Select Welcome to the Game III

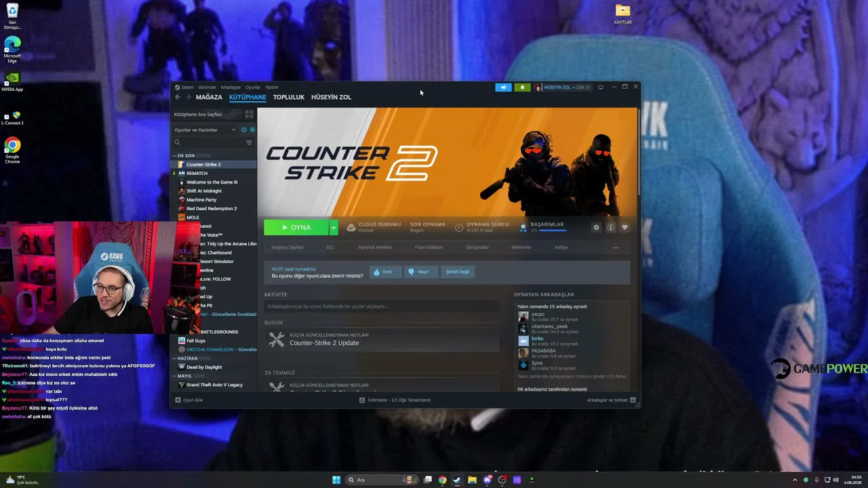214,182
